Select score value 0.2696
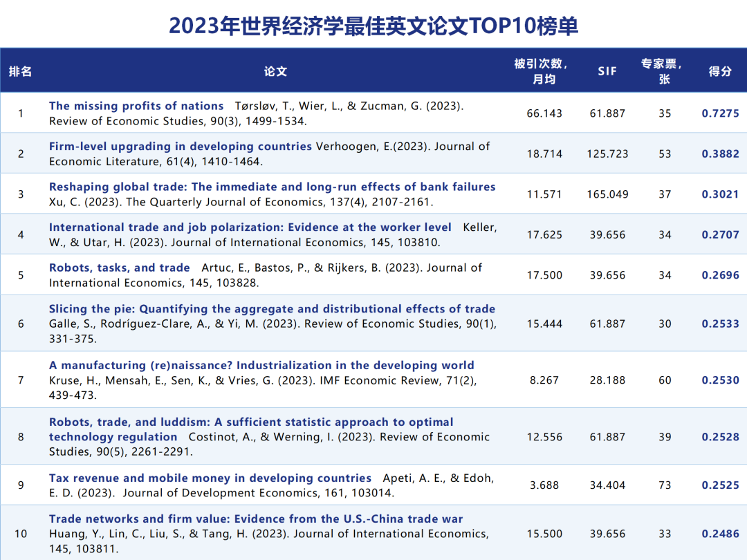747x560 pixels. [720, 275]
